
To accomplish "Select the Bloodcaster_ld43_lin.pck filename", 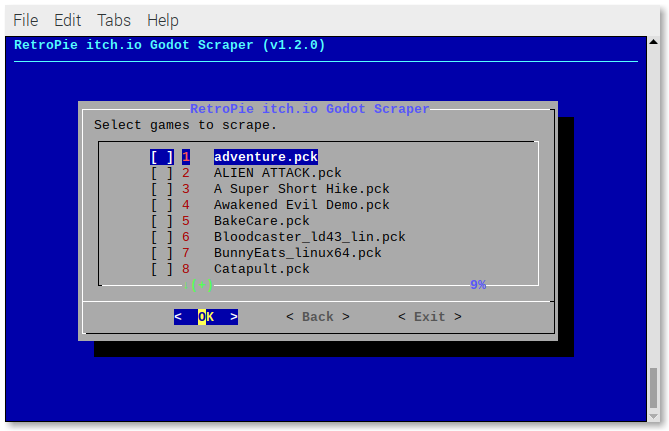I will tap(310, 237).
